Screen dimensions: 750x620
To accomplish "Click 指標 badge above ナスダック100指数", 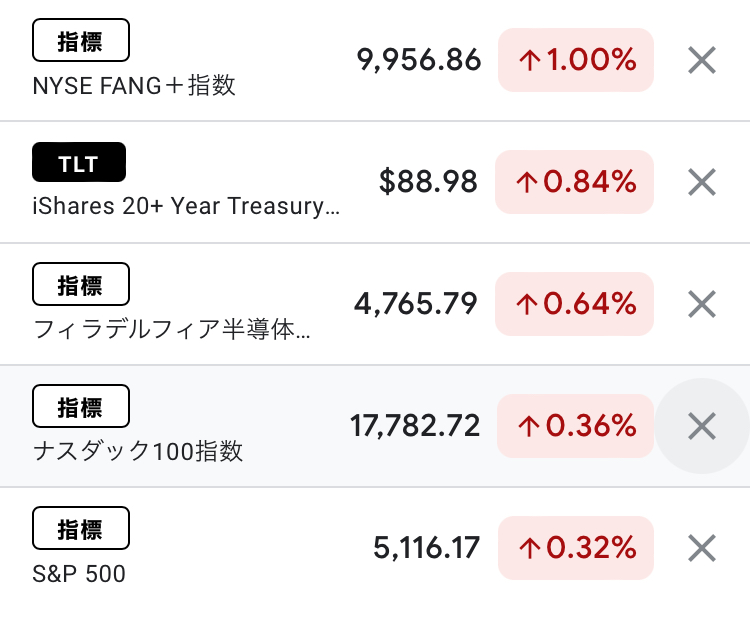I will tap(81, 406).
